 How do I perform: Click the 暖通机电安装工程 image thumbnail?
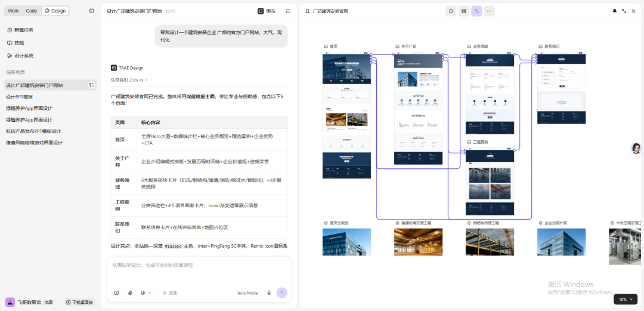pos(418,242)
